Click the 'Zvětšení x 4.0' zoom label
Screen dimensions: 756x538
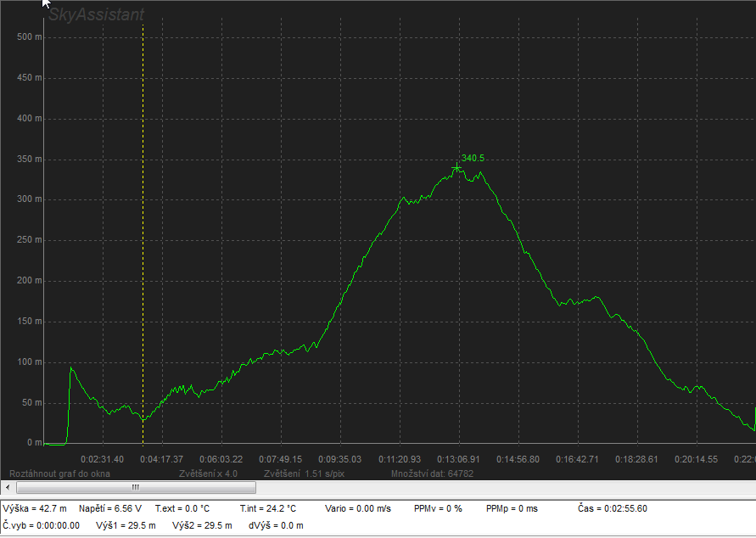tap(209, 473)
